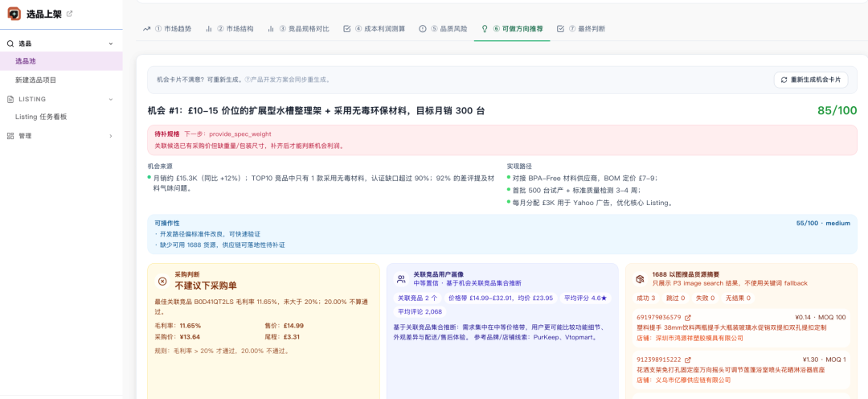This screenshot has width=868, height=399.
Task: Click the provide_spec_weight next step text
Action: click(240, 134)
